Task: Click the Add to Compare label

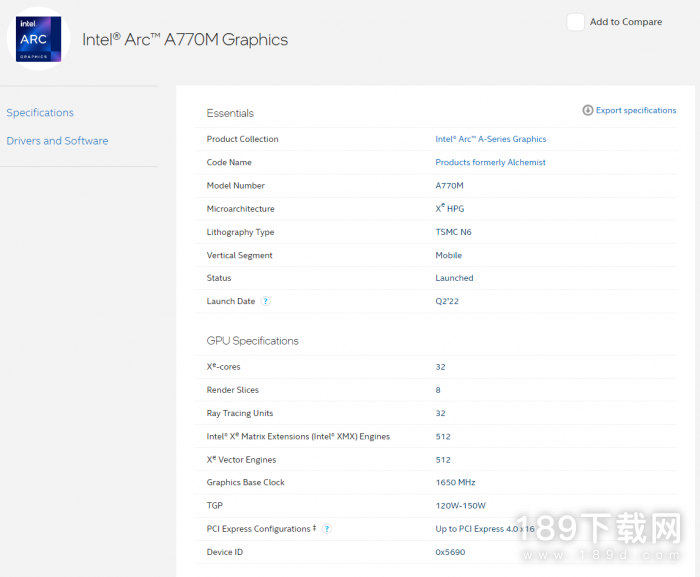Action: (x=626, y=22)
